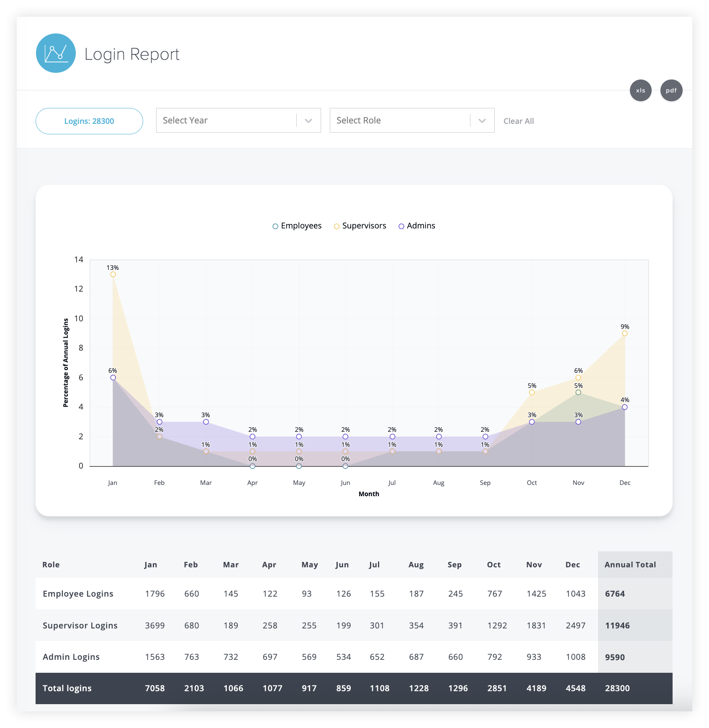Open the Select Year dropdown
The height and width of the screenshot is (728, 709).
click(226, 120)
